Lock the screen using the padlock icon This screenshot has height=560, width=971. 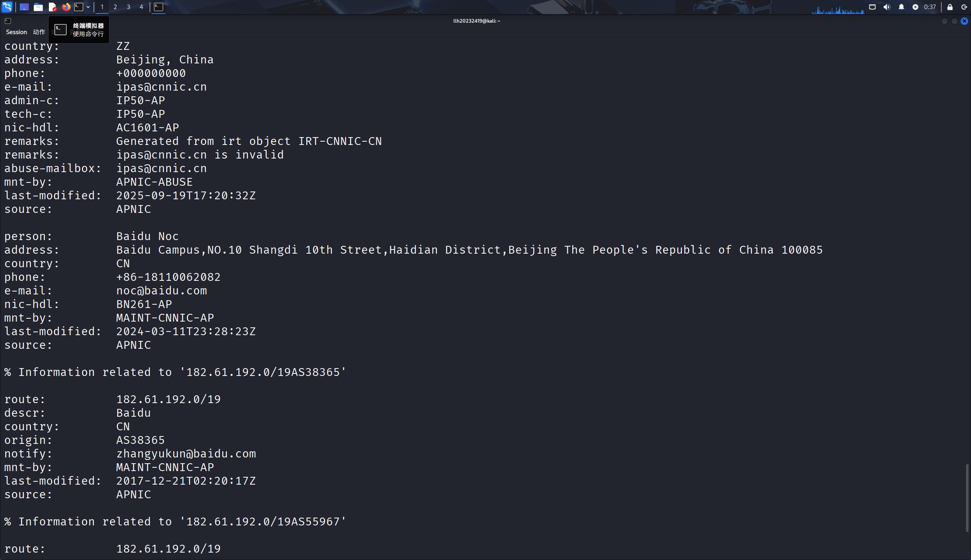coord(949,7)
